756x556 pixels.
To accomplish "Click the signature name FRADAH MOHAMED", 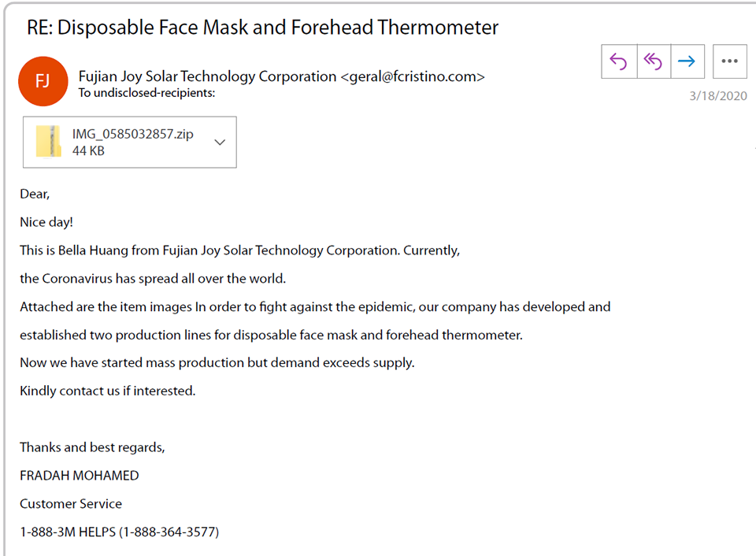I will [79, 476].
